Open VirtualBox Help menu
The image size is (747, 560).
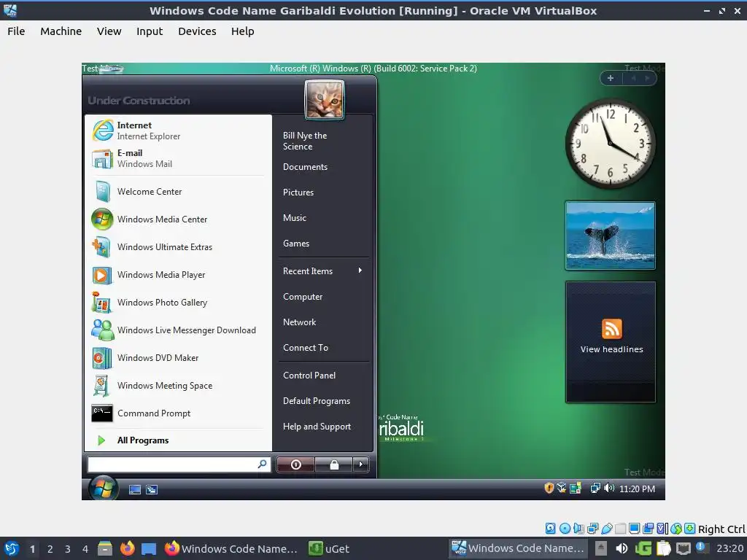point(242,31)
